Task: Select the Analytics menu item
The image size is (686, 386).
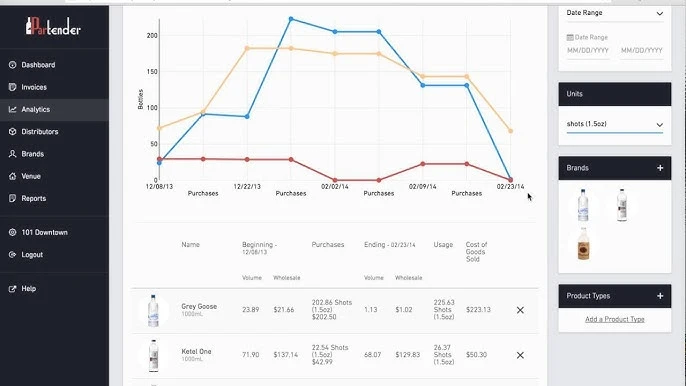Action: coord(54,109)
